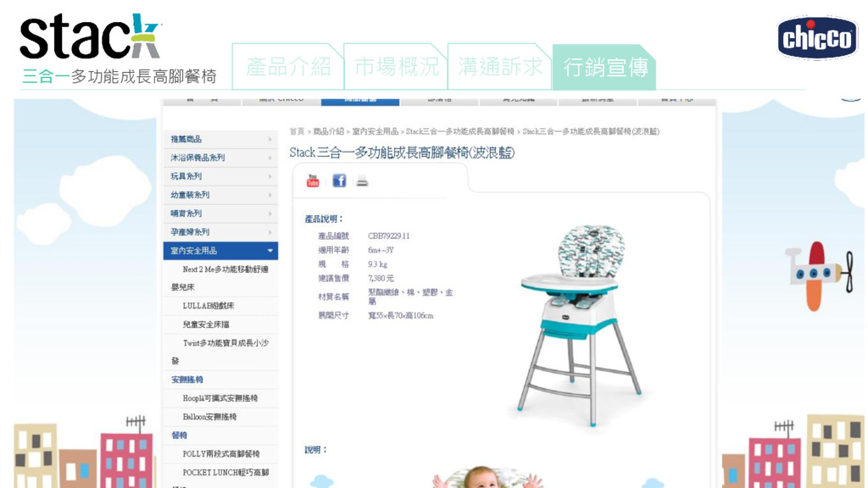Open the POLLY兩段式高腳餐椅 link
868x488 pixels.
point(221,454)
